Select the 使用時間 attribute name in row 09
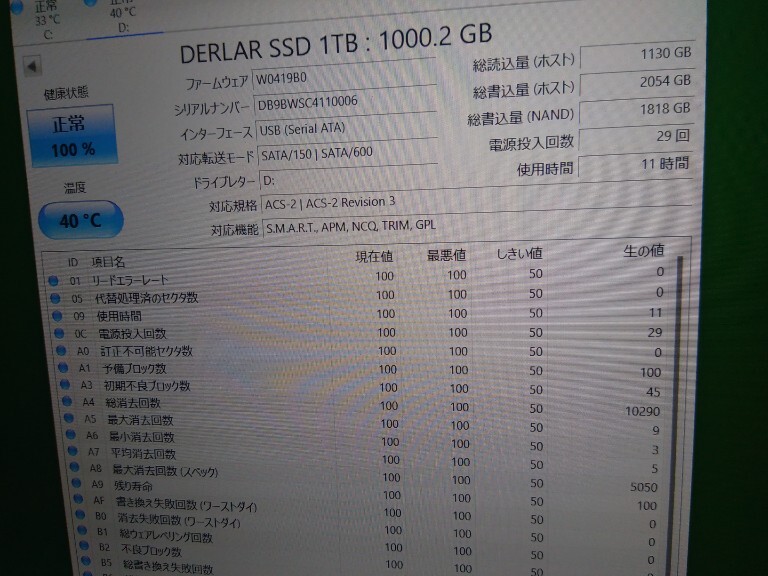Viewport: 768px width, 576px height. click(120, 316)
